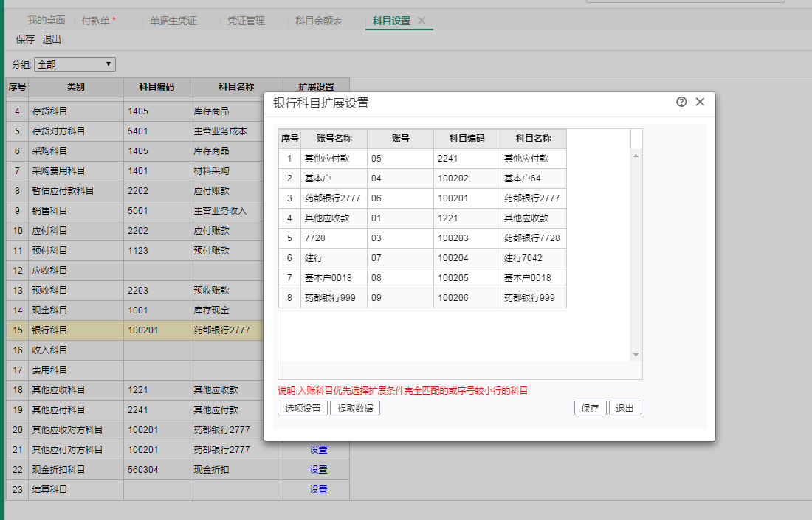The height and width of the screenshot is (520, 812).
Task: Close the 科目设置 tab
Action: pyautogui.click(x=422, y=21)
